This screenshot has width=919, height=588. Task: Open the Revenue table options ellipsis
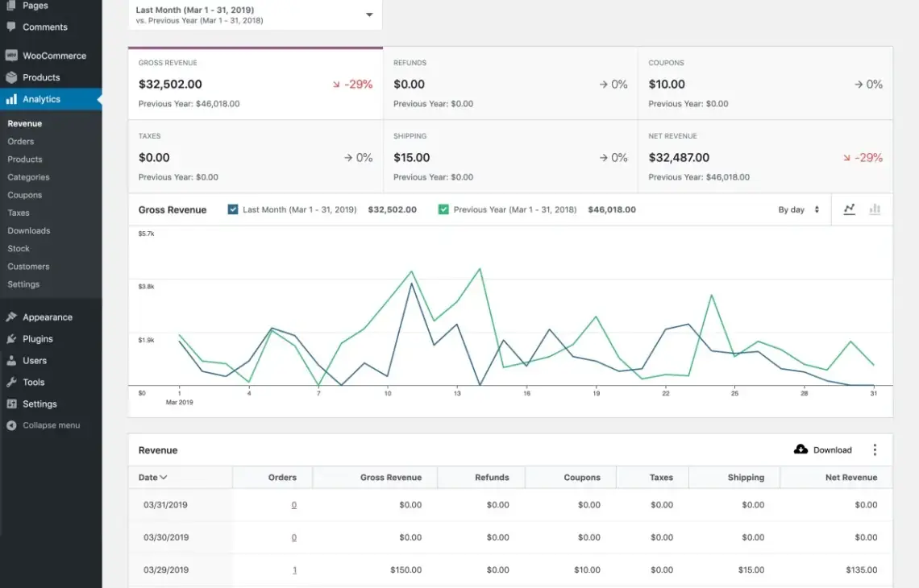(875, 449)
